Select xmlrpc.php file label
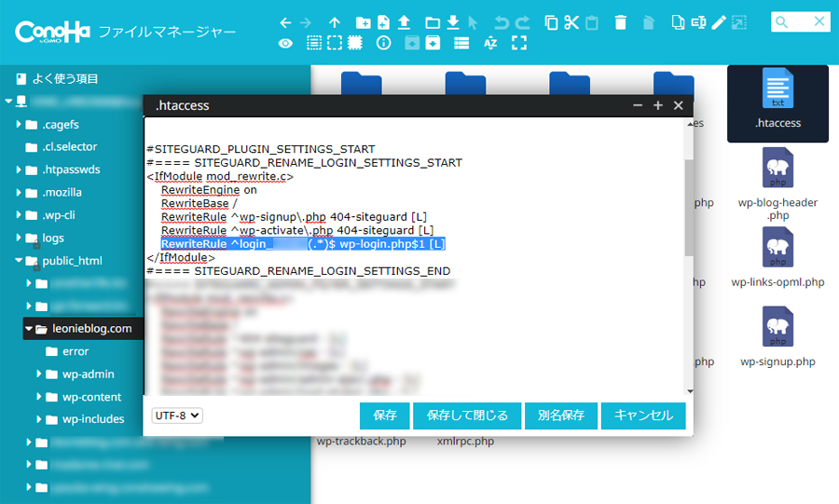The width and height of the screenshot is (839, 504). tap(465, 442)
